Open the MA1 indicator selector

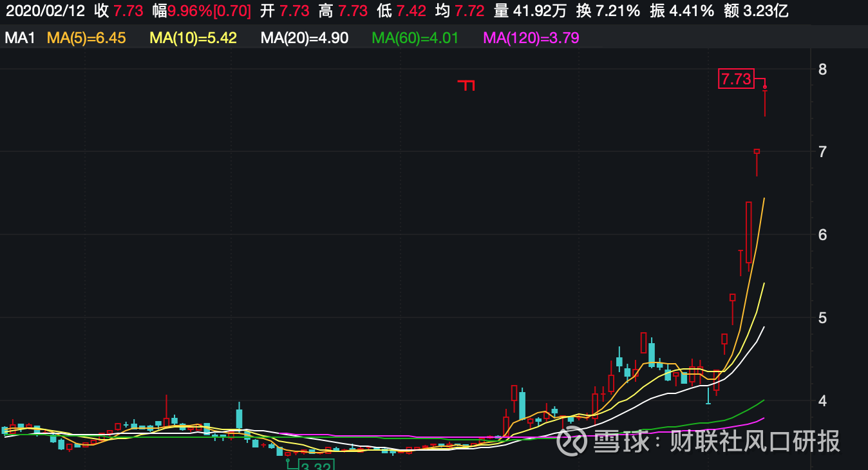pos(20,38)
